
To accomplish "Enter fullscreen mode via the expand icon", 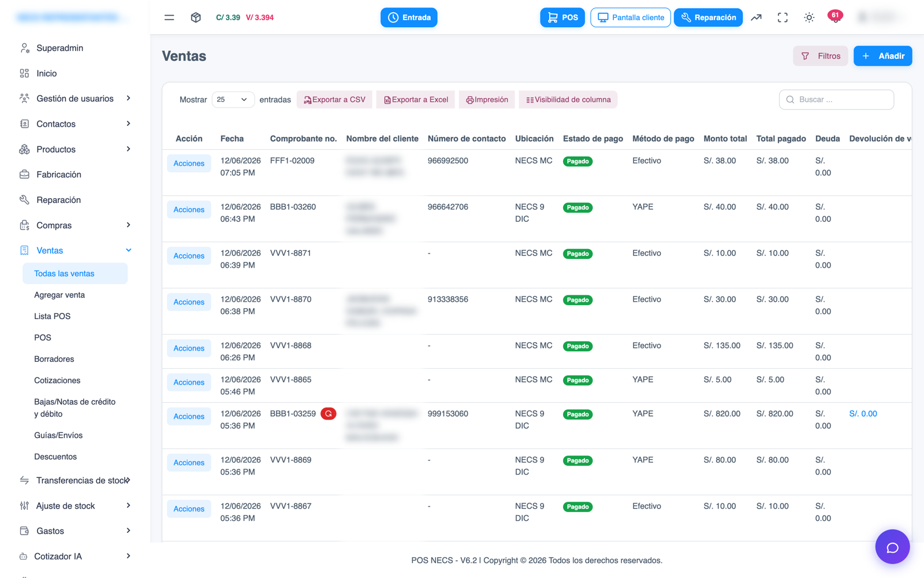I will tap(783, 17).
